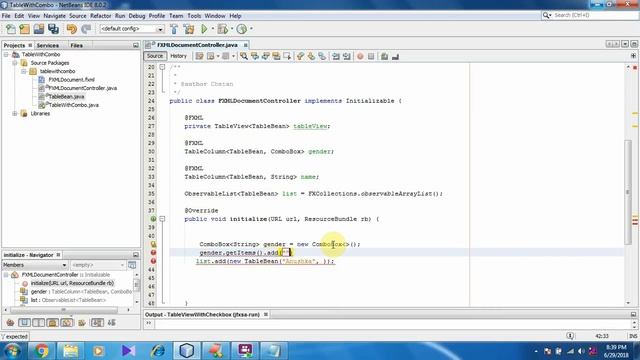Click the Stop Macro Recording square icon
The image size is (640, 360).
point(371,56)
